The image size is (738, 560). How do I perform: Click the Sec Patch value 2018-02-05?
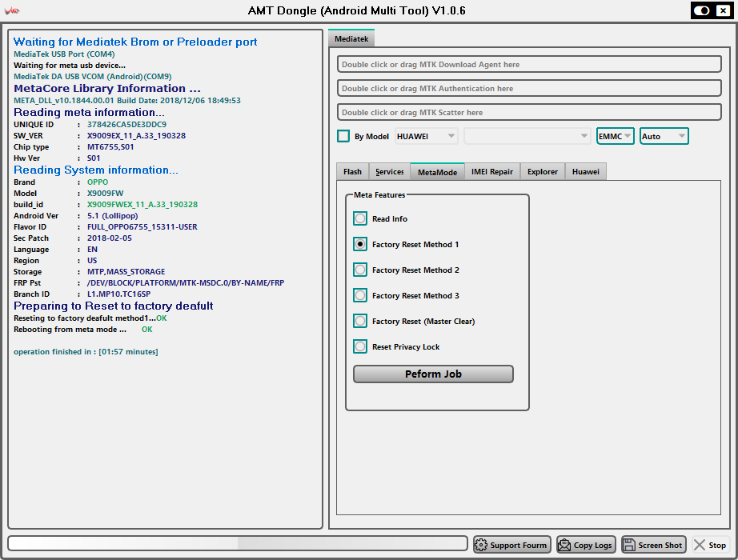pyautogui.click(x=110, y=238)
